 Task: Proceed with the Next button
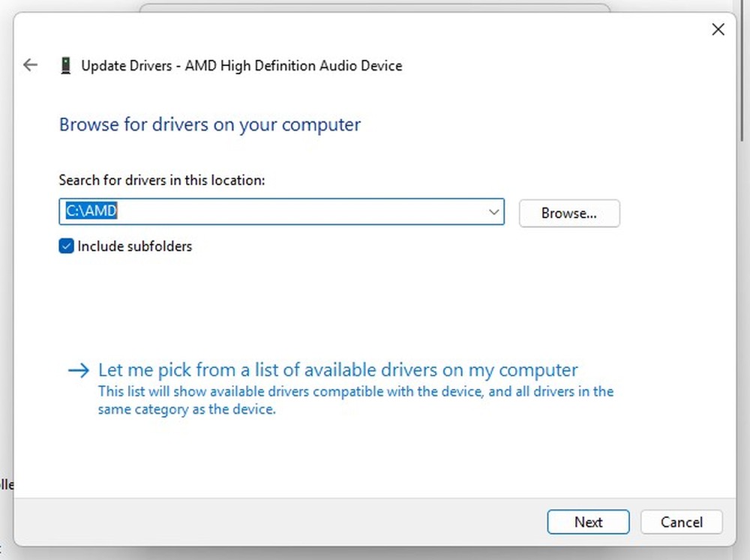click(x=588, y=521)
